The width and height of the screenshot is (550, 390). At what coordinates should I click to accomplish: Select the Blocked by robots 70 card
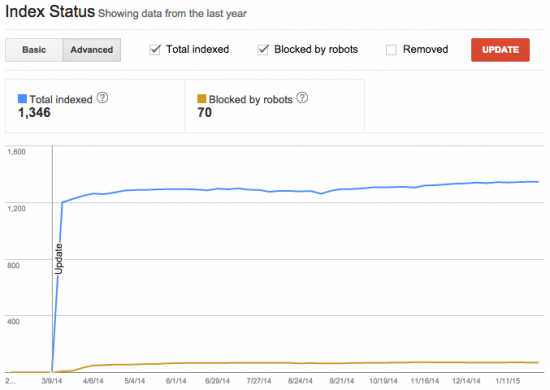274,106
